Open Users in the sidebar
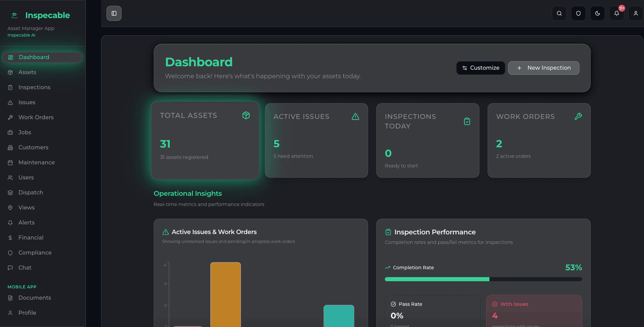 pos(42,178)
